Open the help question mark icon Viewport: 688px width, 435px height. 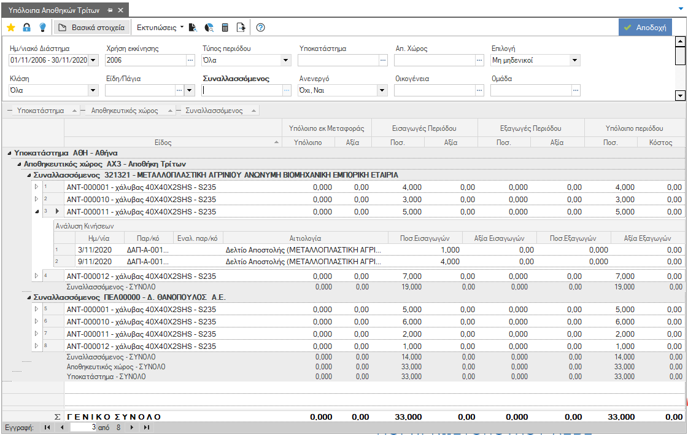click(260, 28)
